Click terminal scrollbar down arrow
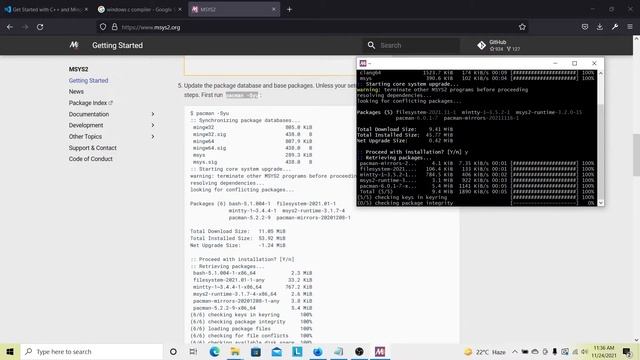640x360 pixels. click(x=600, y=202)
